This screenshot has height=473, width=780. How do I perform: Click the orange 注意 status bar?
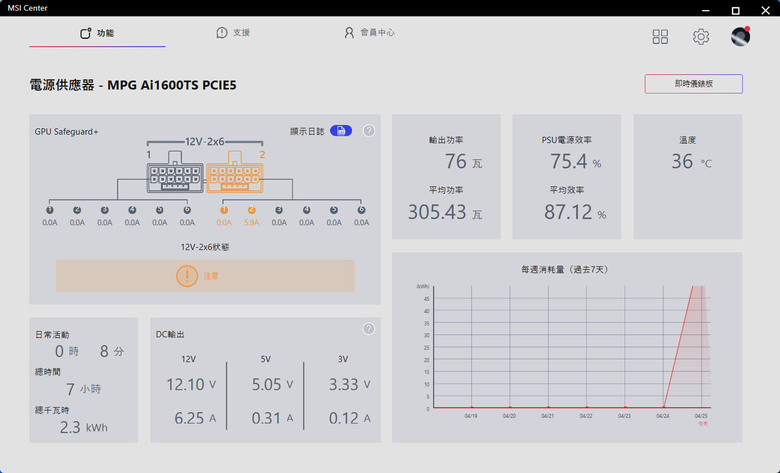click(x=205, y=276)
